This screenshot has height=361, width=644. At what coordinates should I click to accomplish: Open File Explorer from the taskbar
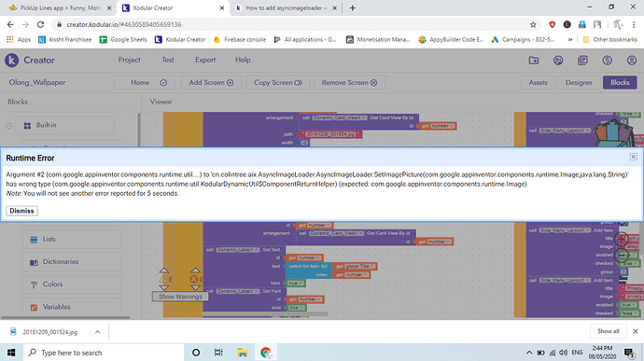(243, 353)
